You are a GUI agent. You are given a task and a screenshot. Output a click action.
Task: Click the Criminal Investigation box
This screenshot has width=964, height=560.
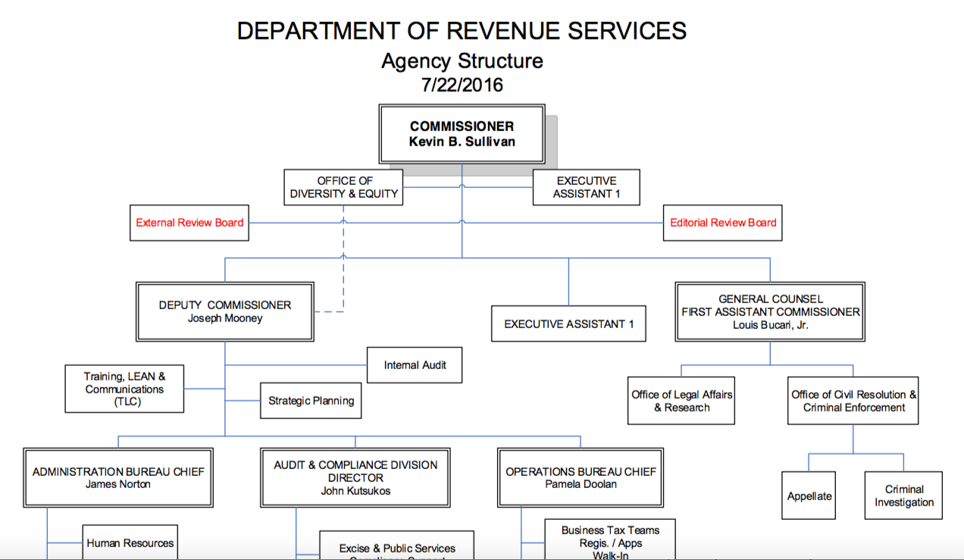pos(904,496)
